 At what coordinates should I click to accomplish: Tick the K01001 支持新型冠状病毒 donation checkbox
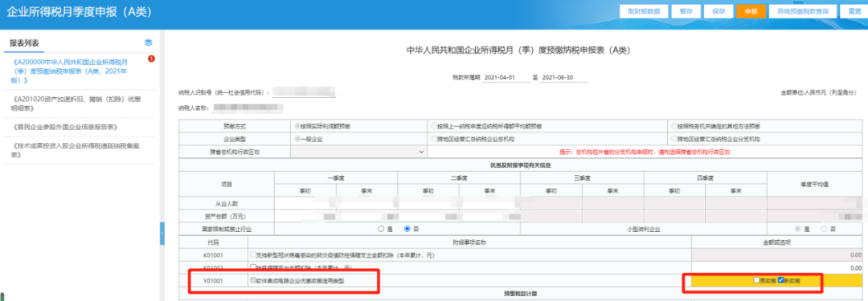253,255
